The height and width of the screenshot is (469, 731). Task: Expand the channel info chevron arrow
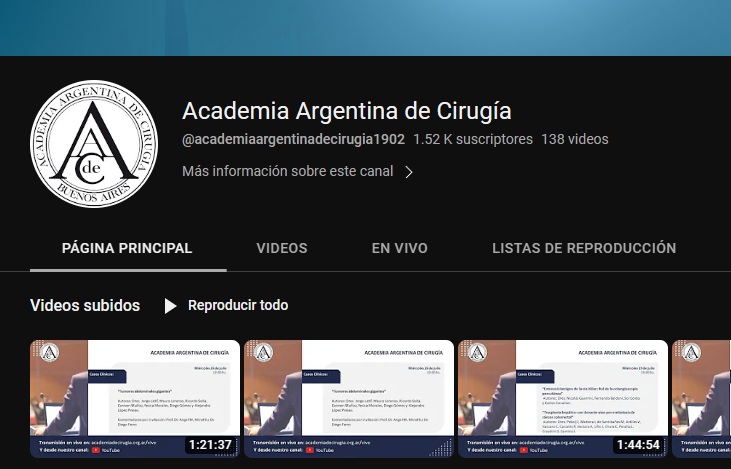pos(409,172)
